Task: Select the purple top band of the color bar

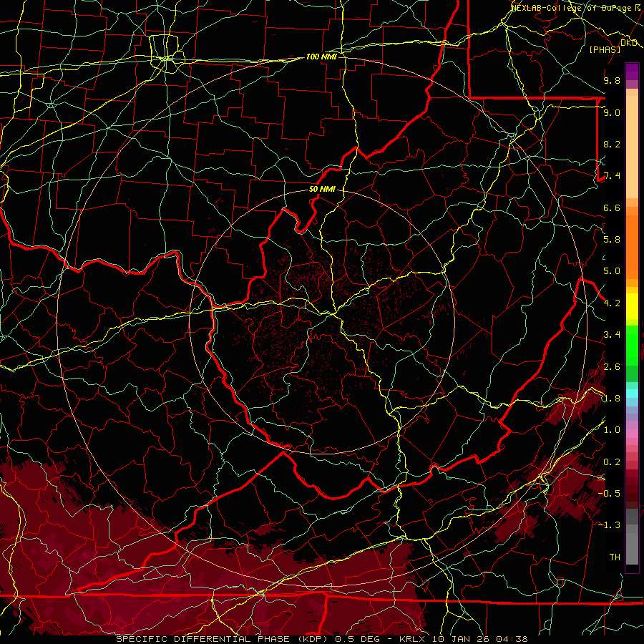Action: coord(632,72)
